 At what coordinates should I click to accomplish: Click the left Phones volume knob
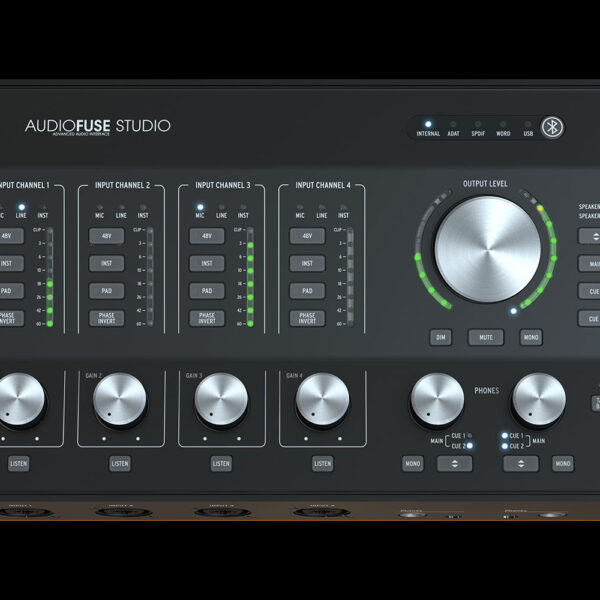(x=437, y=399)
